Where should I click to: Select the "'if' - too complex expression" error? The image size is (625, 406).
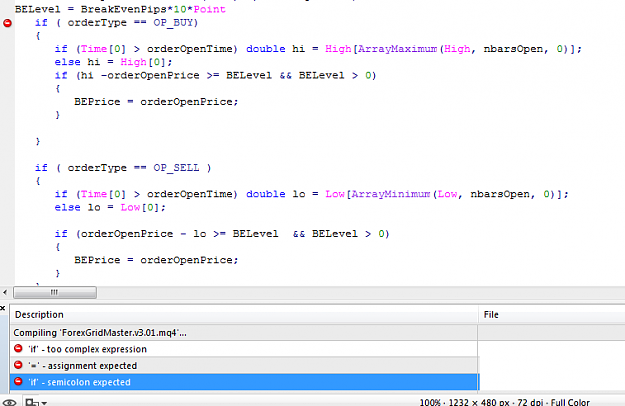(x=244, y=349)
